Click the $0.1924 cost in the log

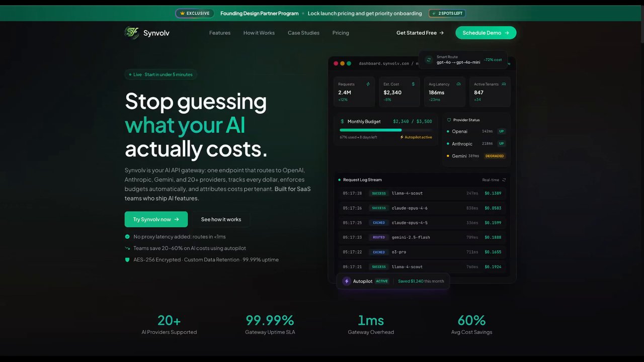coord(493,267)
